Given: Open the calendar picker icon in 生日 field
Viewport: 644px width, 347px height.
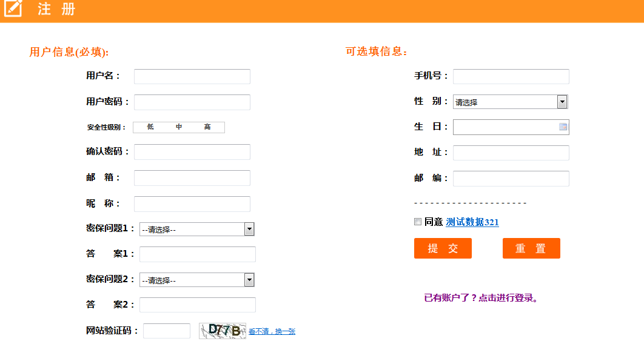Looking at the screenshot, I should click(x=563, y=127).
